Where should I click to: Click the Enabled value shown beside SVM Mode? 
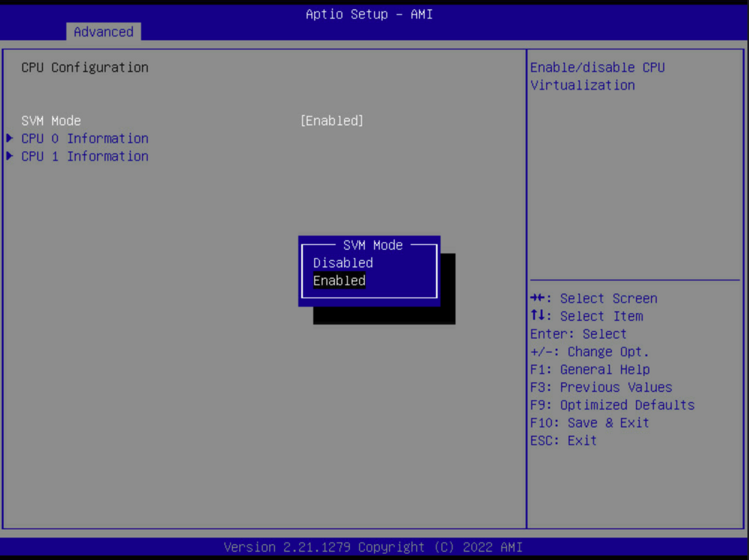332,121
